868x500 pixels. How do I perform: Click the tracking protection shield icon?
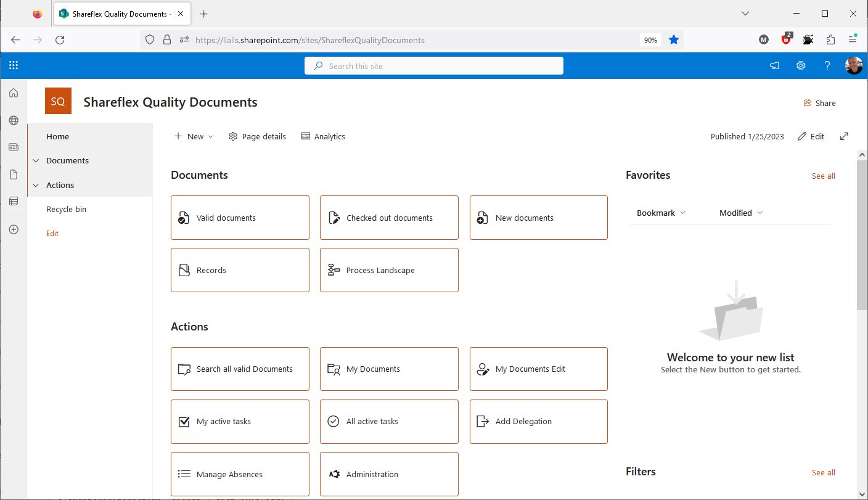click(149, 40)
